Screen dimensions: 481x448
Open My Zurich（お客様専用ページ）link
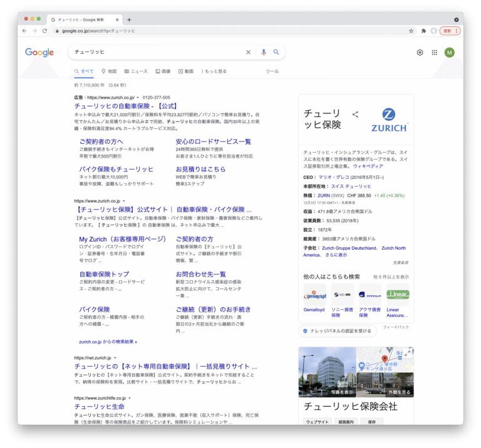point(122,239)
